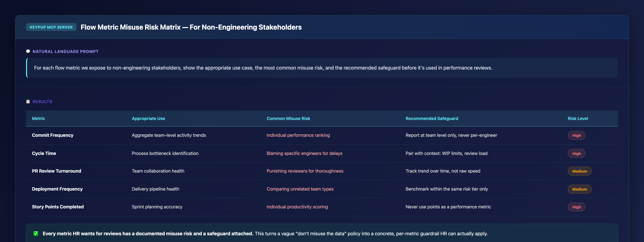
Task: Click 'Report at team level only, never per-engineer'
Action: tap(451, 135)
